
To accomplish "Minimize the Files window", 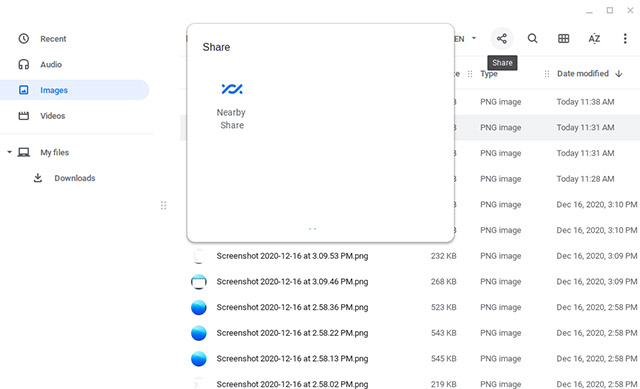I will pyautogui.click(x=589, y=12).
